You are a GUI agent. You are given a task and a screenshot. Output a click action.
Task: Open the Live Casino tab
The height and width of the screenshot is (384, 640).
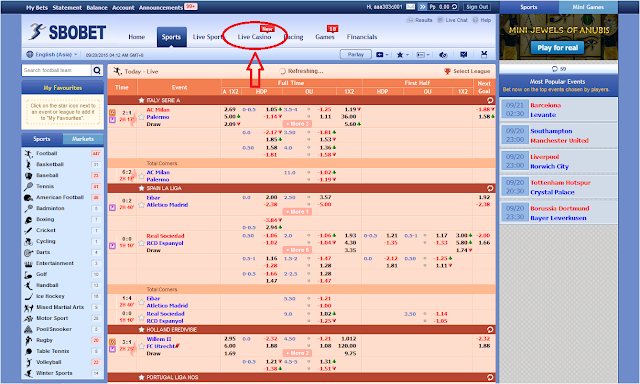pyautogui.click(x=254, y=37)
